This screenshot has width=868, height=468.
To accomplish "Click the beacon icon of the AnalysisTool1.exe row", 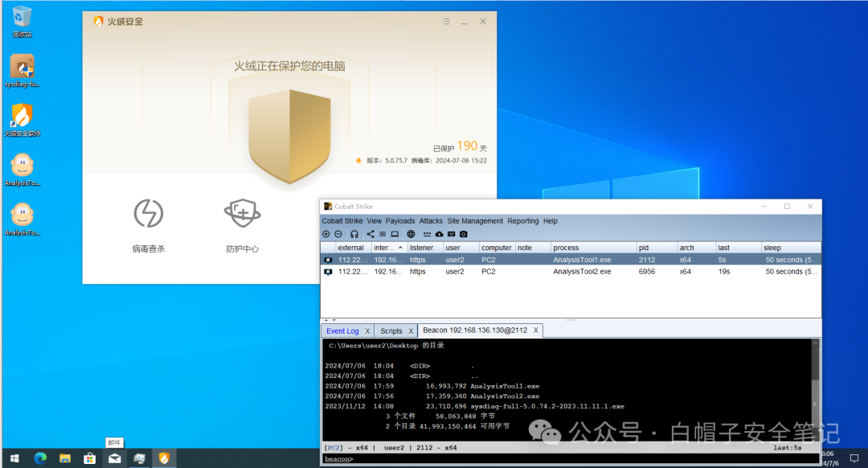I will (328, 260).
